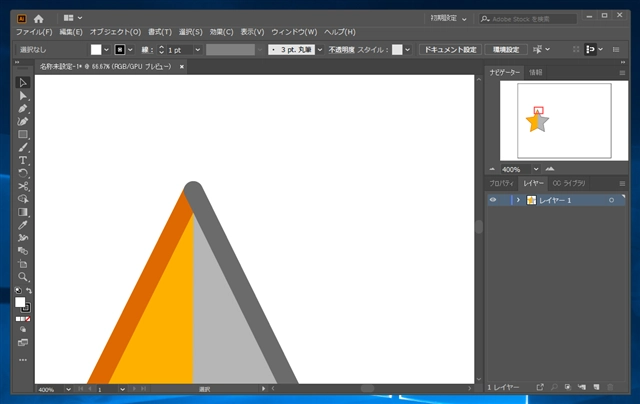Click the 不透明度 label link

[341, 50]
